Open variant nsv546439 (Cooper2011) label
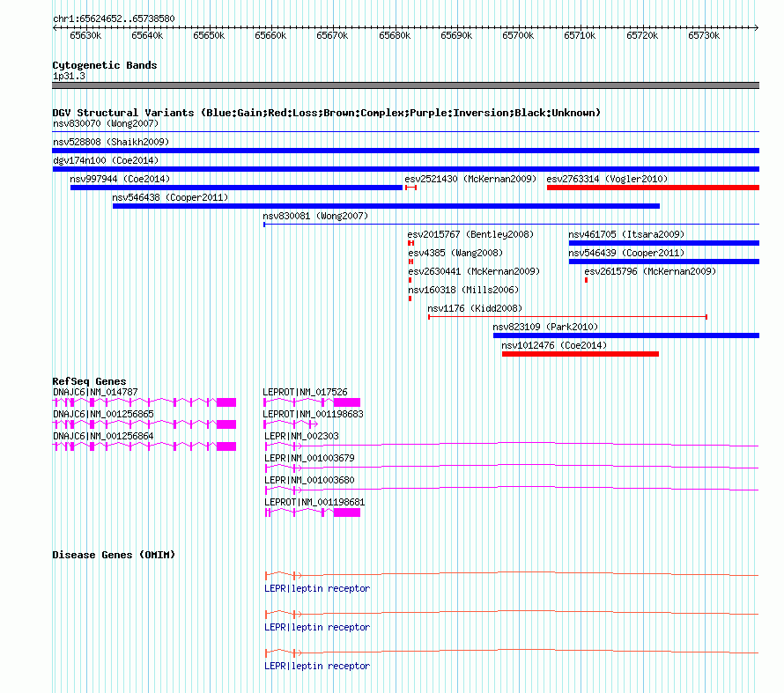This screenshot has height=693, width=784. coord(626,253)
